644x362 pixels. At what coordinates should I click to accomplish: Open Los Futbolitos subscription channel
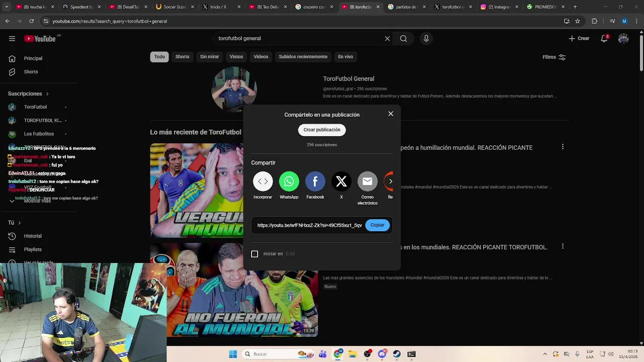pyautogui.click(x=38, y=134)
